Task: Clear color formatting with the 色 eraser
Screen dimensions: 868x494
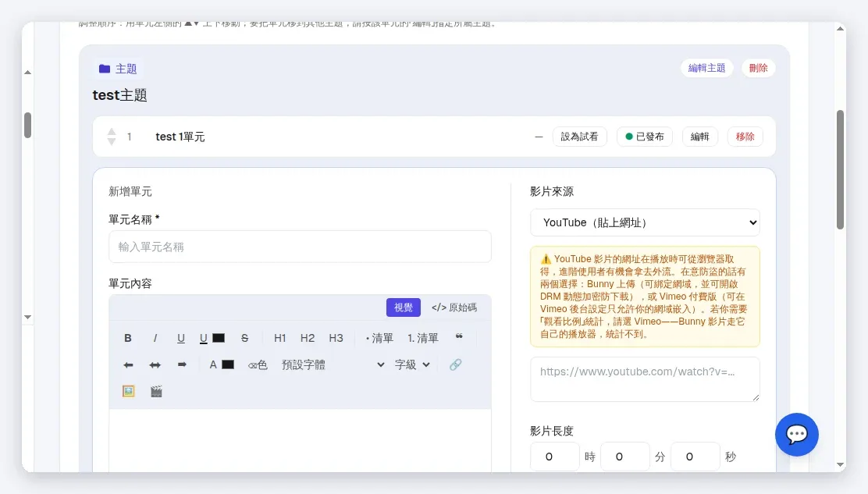Action: [258, 365]
